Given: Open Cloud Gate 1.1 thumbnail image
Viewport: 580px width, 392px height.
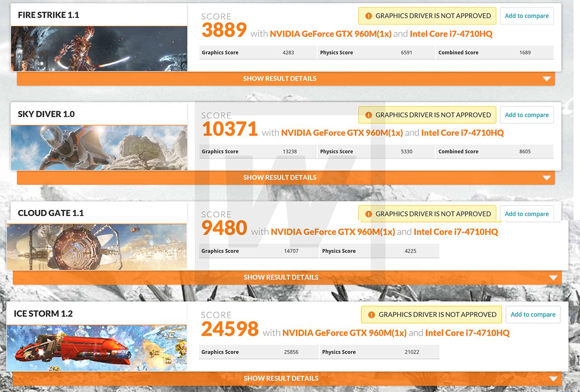Looking at the screenshot, I should tap(97, 247).
